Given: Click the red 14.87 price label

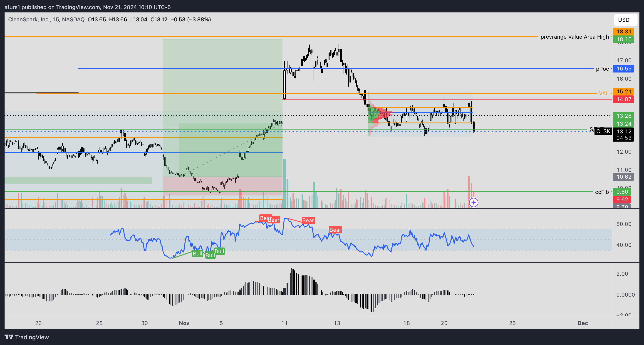Looking at the screenshot, I should [x=623, y=99].
